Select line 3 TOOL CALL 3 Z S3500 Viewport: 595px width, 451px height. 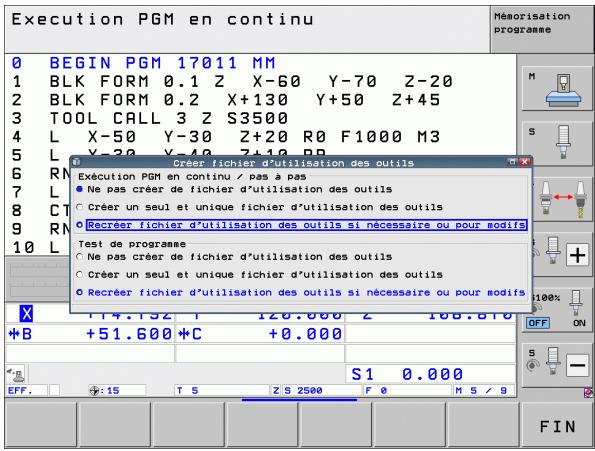pyautogui.click(x=150, y=119)
